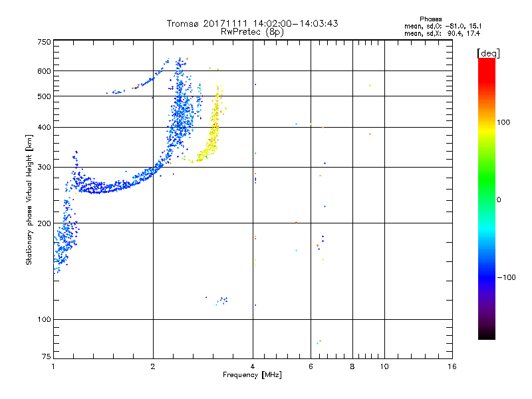This screenshot has width=532, height=399.
Task: Click the small blue point cluster near 110 km
Action: pos(222,301)
